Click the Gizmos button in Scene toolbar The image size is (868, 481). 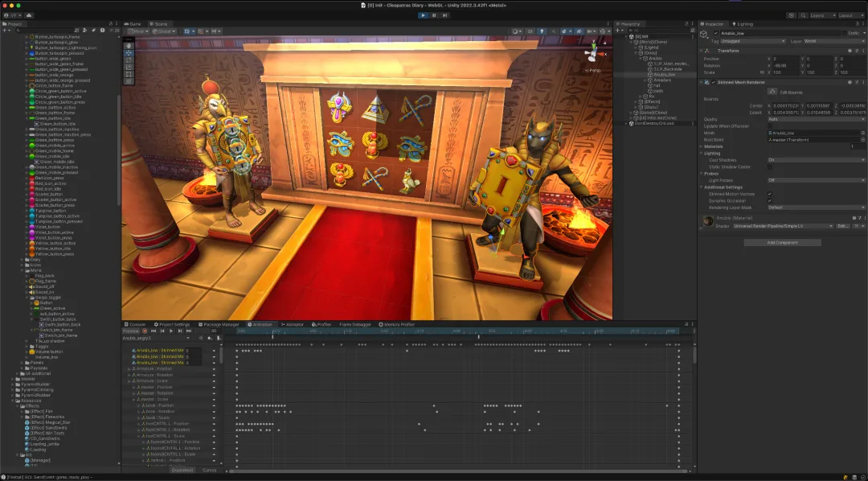tap(605, 31)
